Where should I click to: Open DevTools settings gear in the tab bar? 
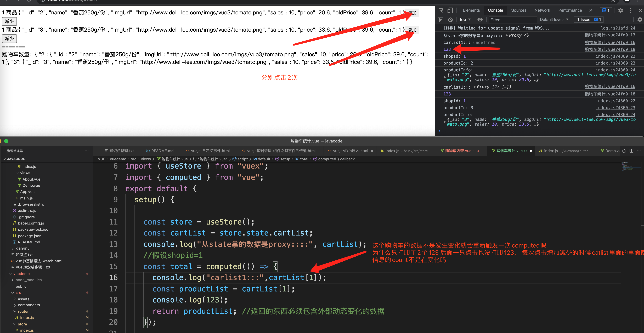click(620, 10)
